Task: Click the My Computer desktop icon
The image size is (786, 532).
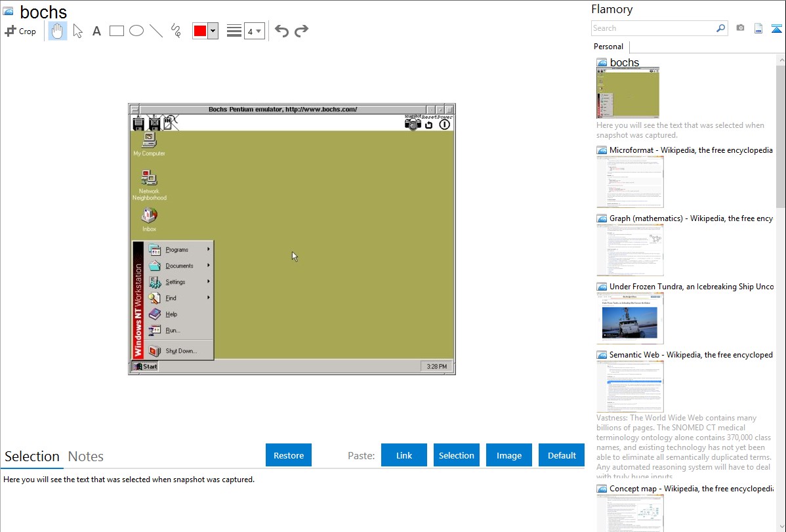Action: click(x=149, y=144)
